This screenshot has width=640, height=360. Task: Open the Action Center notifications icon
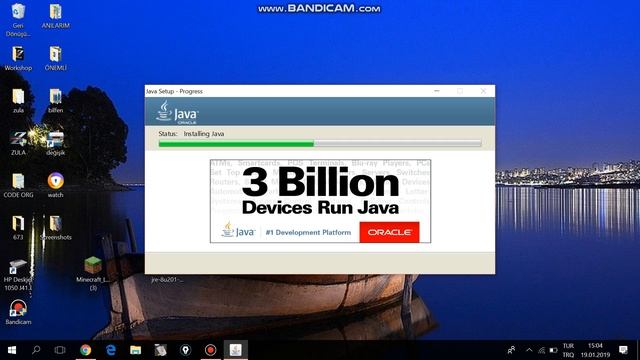pos(623,350)
